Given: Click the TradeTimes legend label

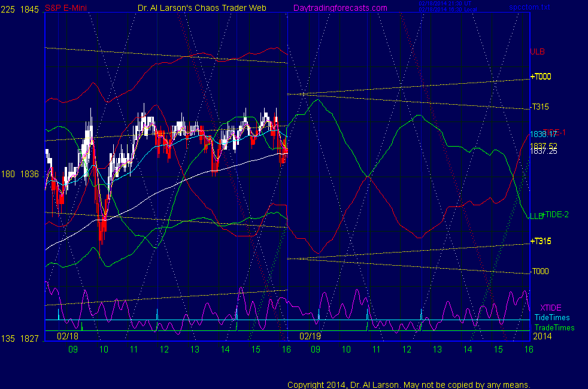Looking at the screenshot, I should point(554,327).
